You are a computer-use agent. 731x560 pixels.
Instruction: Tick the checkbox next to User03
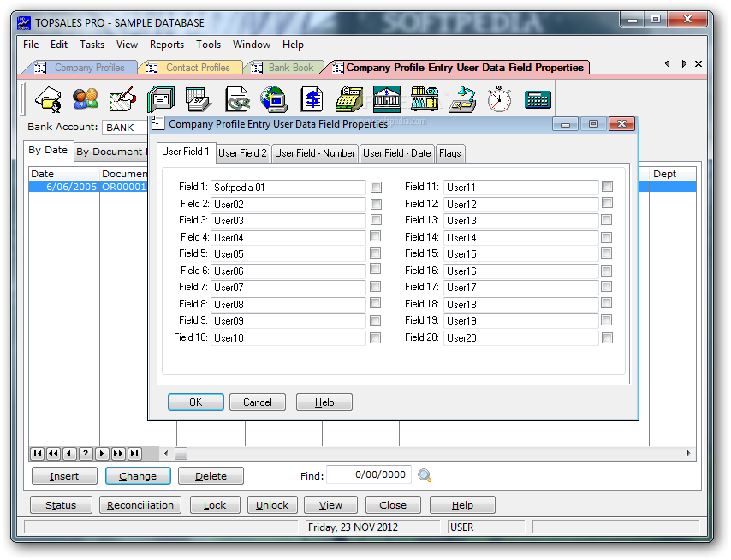376,219
